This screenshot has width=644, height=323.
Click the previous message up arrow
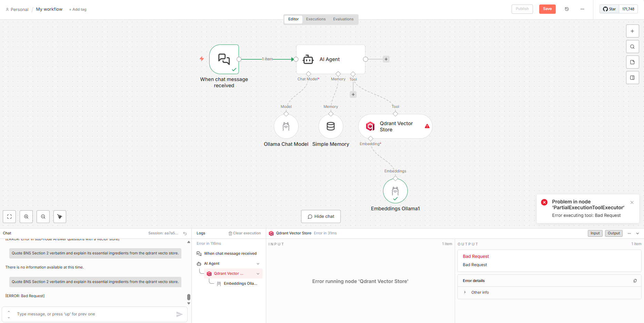9,312
